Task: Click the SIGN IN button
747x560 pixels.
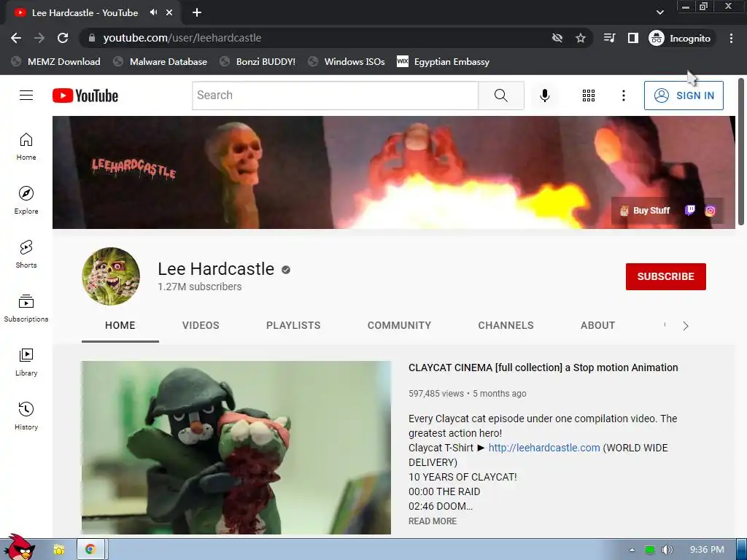Action: tap(684, 96)
